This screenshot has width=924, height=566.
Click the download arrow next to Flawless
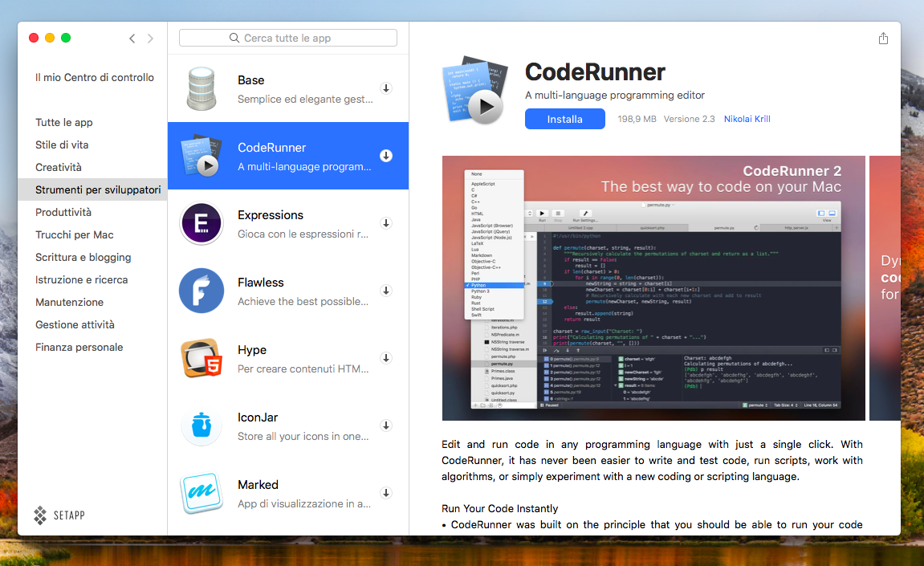pyautogui.click(x=386, y=291)
